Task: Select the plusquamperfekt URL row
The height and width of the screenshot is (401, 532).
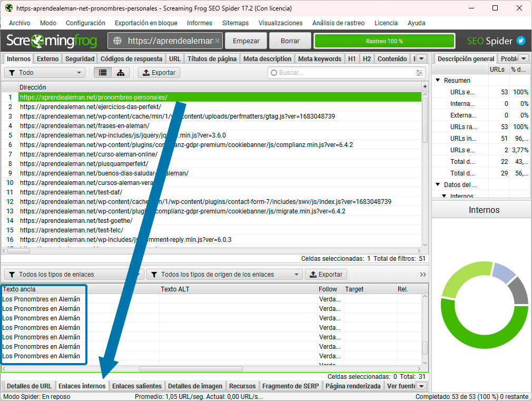Action: (x=220, y=164)
